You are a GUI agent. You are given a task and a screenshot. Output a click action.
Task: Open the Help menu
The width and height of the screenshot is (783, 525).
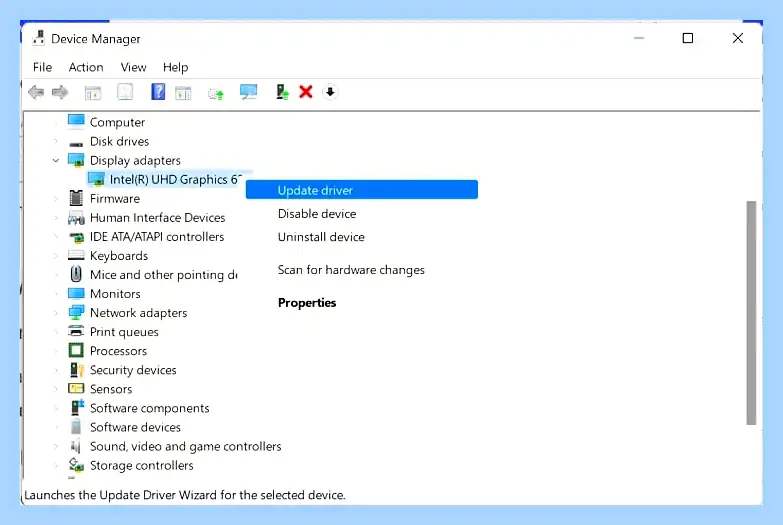click(x=175, y=67)
